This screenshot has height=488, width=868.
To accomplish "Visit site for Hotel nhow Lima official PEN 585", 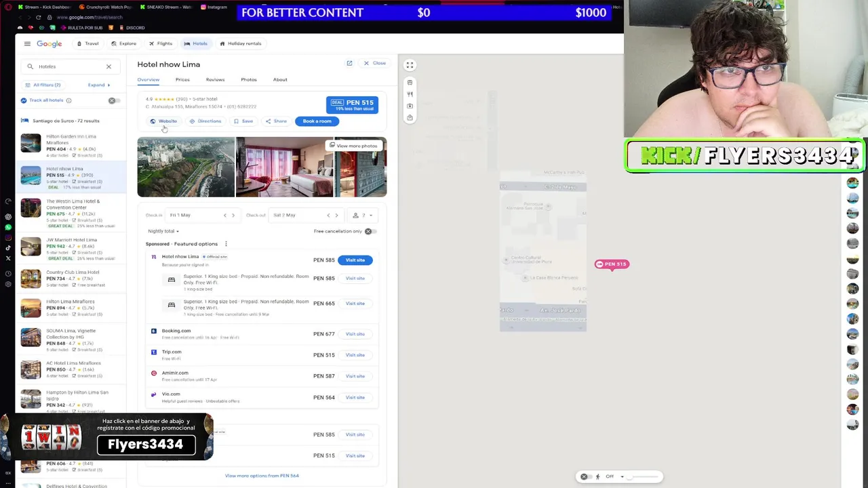I will [355, 260].
